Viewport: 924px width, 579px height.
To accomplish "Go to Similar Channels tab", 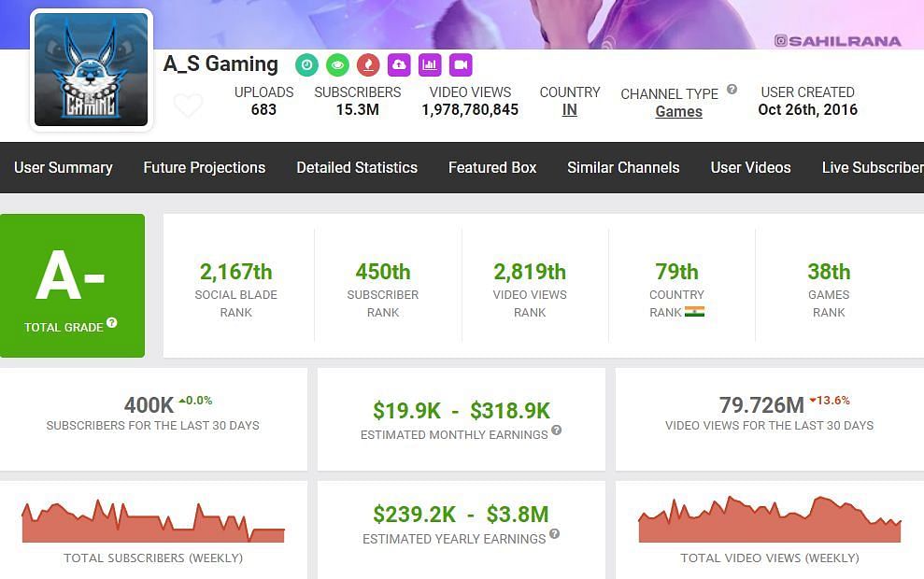I will pos(623,168).
